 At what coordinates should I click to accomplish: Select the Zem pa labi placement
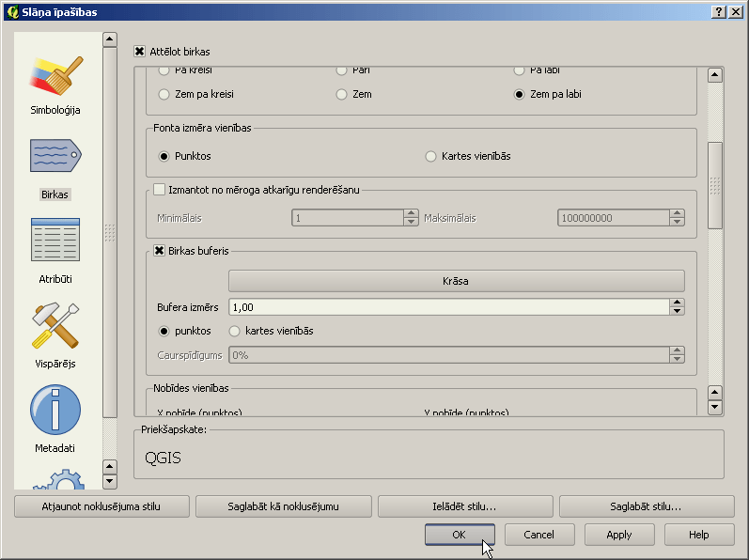click(520, 95)
